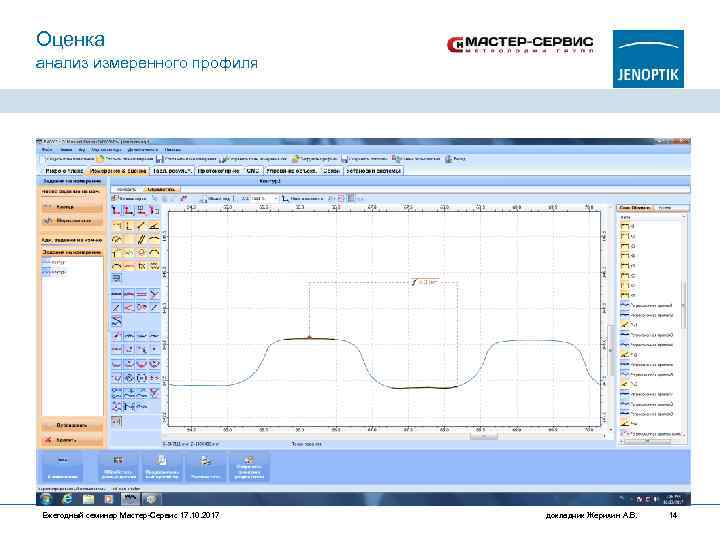Click the horizontal scrollbar thumb below the chart
Viewport: 720px width, 540px height.
click(x=483, y=436)
